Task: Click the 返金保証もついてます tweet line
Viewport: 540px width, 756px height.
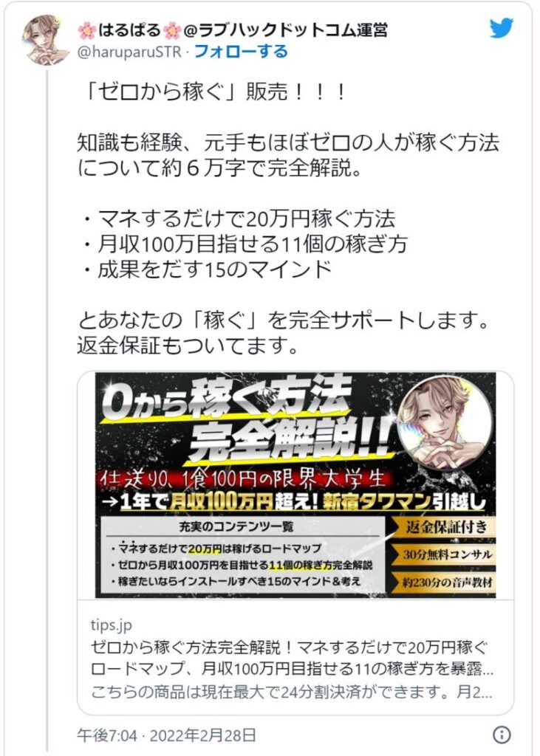Action: [188, 346]
